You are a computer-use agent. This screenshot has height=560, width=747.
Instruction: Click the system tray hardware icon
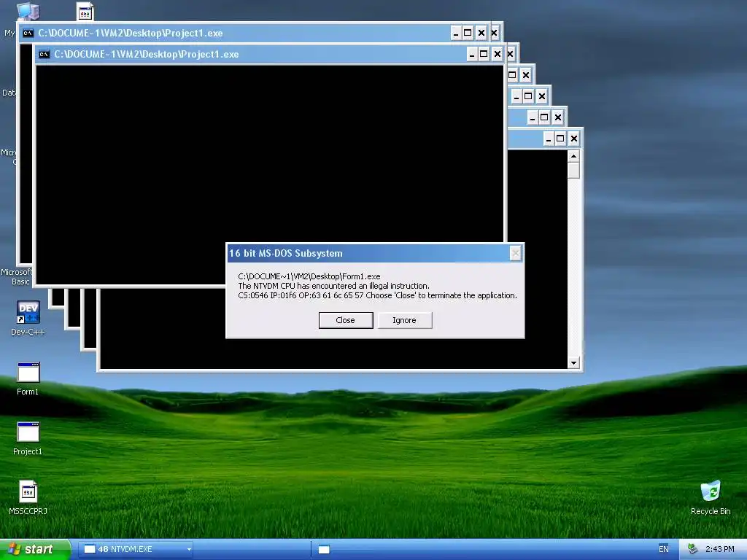(x=693, y=549)
